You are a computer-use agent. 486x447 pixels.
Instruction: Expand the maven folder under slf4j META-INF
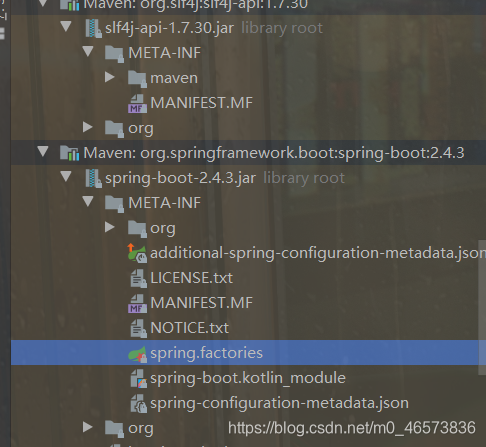(109, 77)
